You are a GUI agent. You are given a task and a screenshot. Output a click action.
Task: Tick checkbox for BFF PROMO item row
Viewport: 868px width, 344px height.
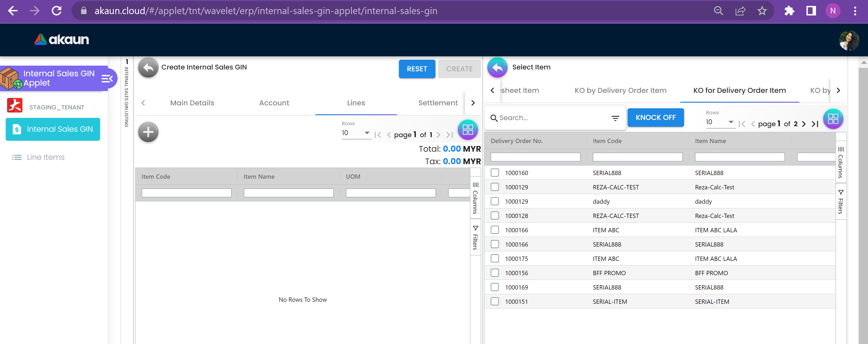[x=495, y=273]
